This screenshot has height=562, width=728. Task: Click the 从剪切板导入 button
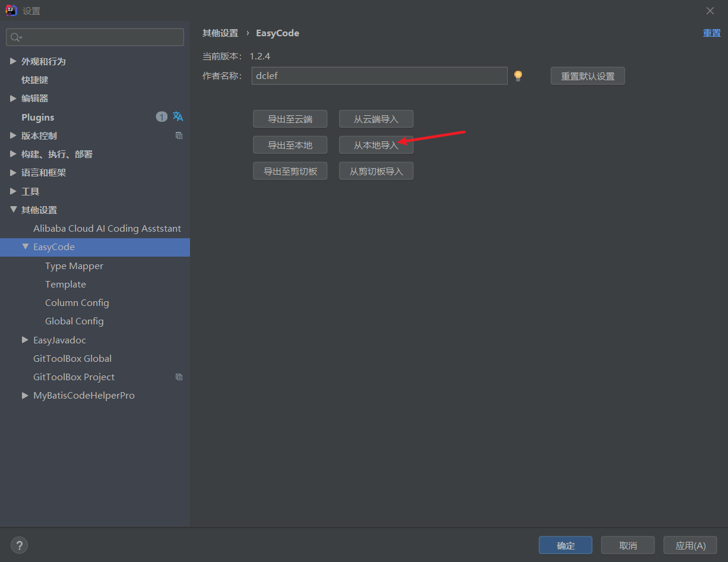point(376,171)
